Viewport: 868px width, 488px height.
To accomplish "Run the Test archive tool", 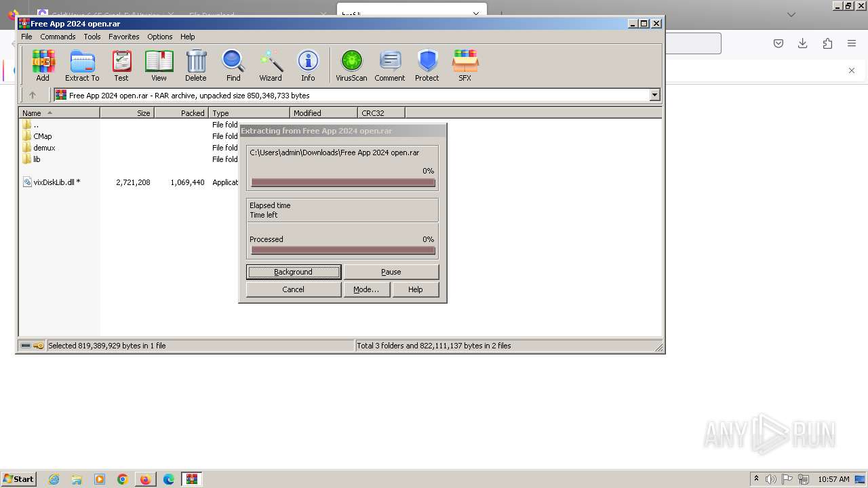I will pyautogui.click(x=121, y=66).
